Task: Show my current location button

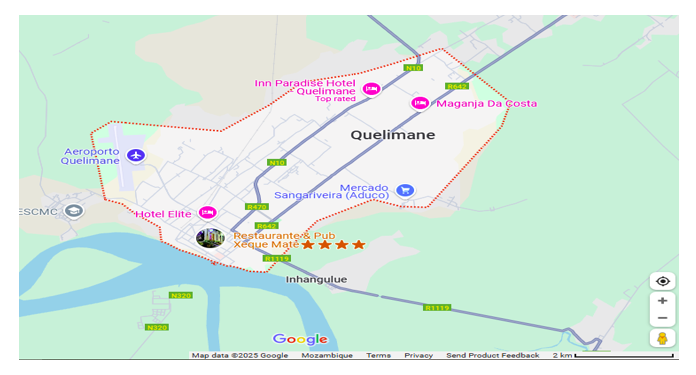Action: pos(662,281)
